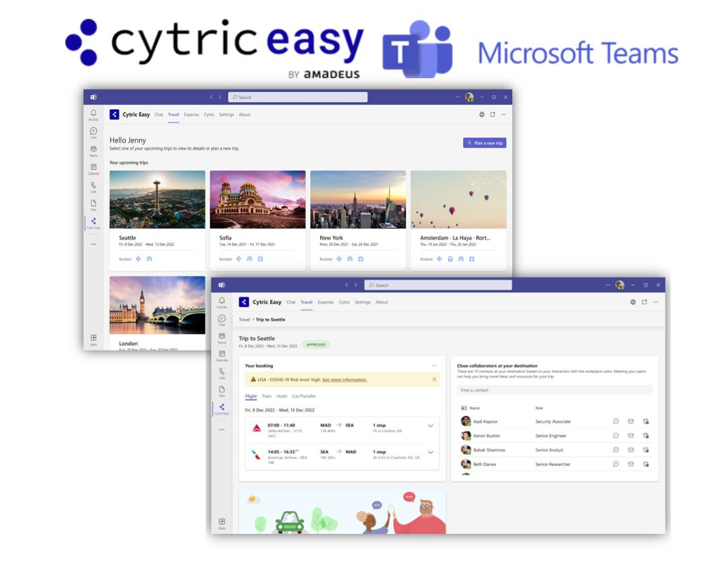The image size is (728, 573).
Task: Schedule a meeting with Beth Davies
Action: click(646, 464)
